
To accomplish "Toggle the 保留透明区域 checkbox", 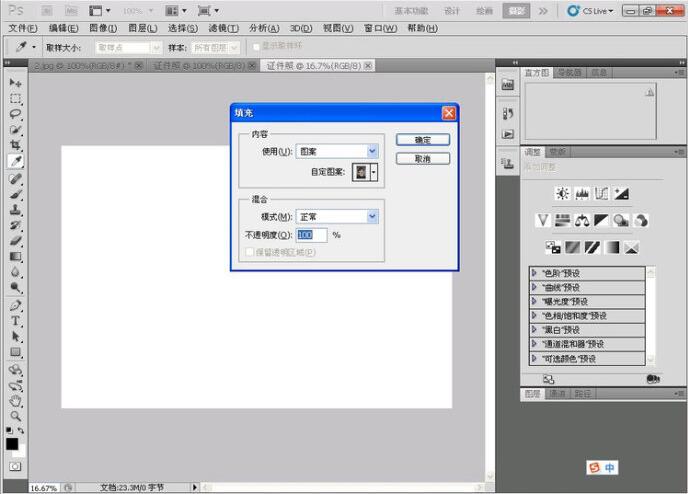I will point(250,253).
